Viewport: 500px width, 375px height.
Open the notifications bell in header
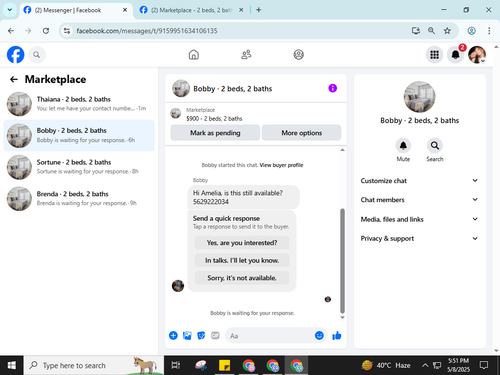pyautogui.click(x=455, y=54)
